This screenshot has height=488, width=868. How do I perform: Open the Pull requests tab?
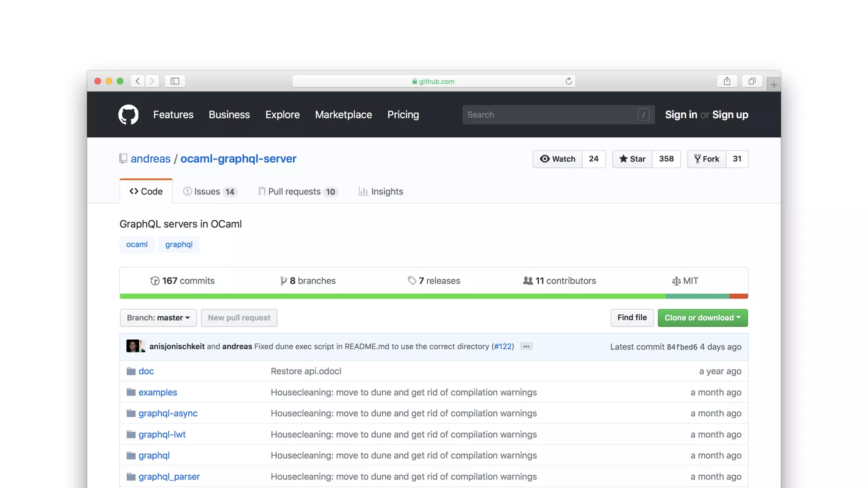pyautogui.click(x=297, y=191)
